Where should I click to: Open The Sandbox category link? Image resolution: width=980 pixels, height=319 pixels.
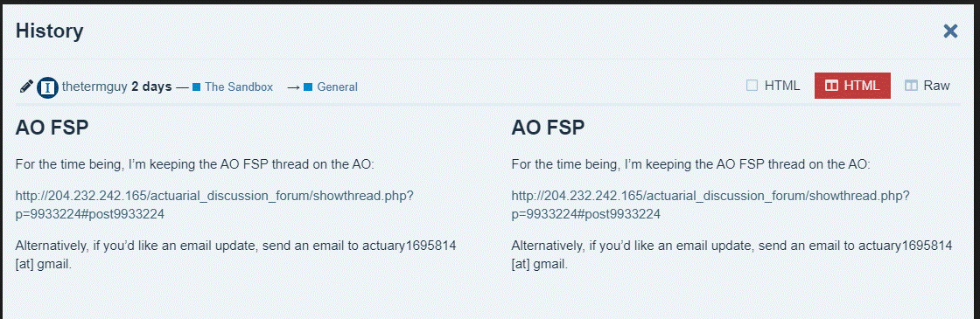point(239,87)
